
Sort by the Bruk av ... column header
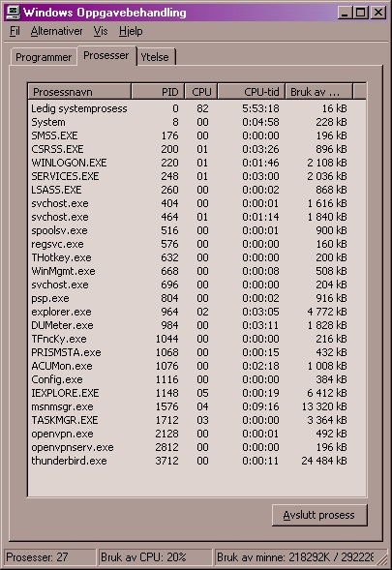pos(318,92)
